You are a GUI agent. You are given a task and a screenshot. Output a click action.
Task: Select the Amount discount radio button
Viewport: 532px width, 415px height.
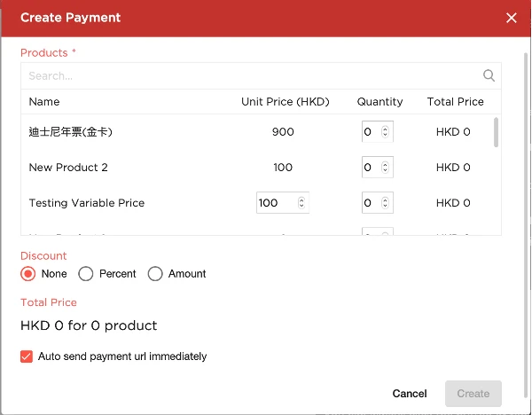pos(155,274)
